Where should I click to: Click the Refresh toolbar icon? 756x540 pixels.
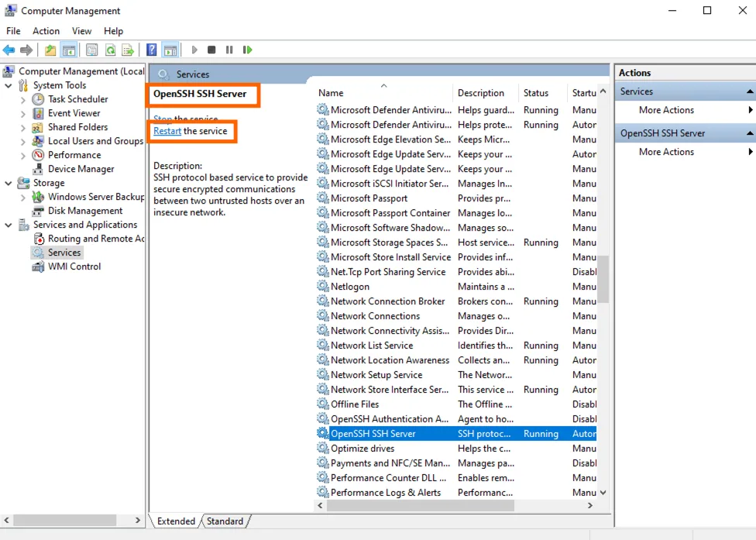[111, 50]
